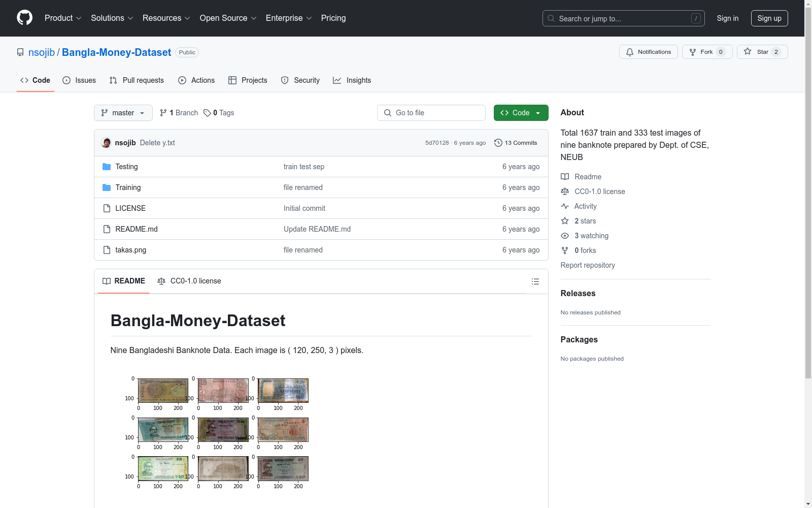Open the Update README.md commit message
Viewport: 812px width, 508px height.
[x=317, y=229]
